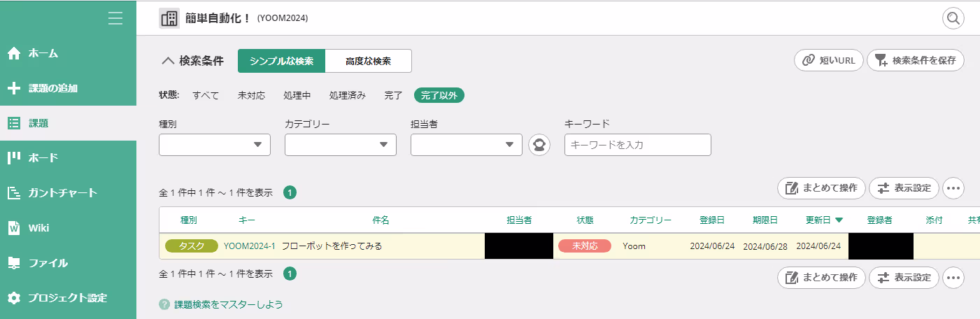Filter status by すべて
This screenshot has width=980, height=319.
206,95
